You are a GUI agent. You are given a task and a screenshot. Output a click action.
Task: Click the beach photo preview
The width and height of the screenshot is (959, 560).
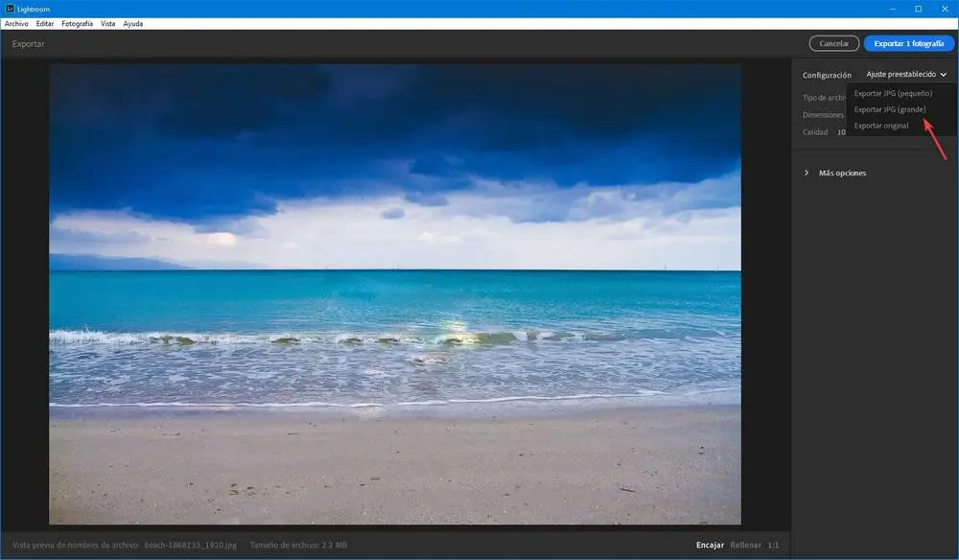[x=395, y=294]
